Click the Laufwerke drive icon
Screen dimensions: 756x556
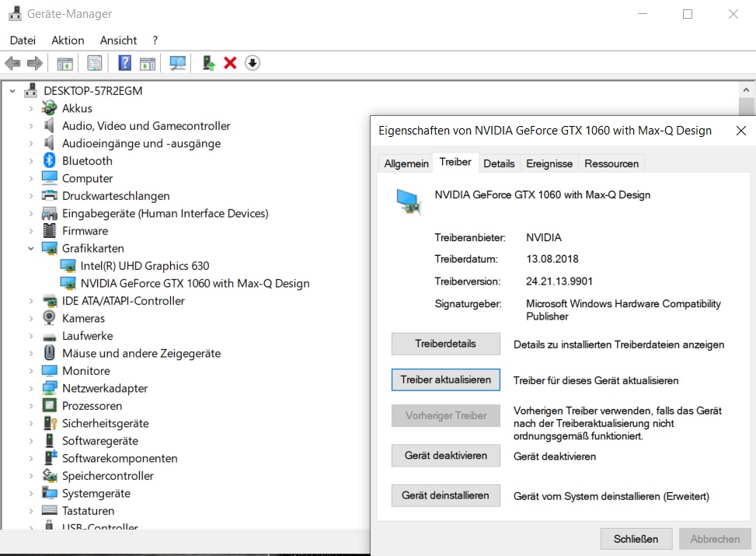point(49,337)
